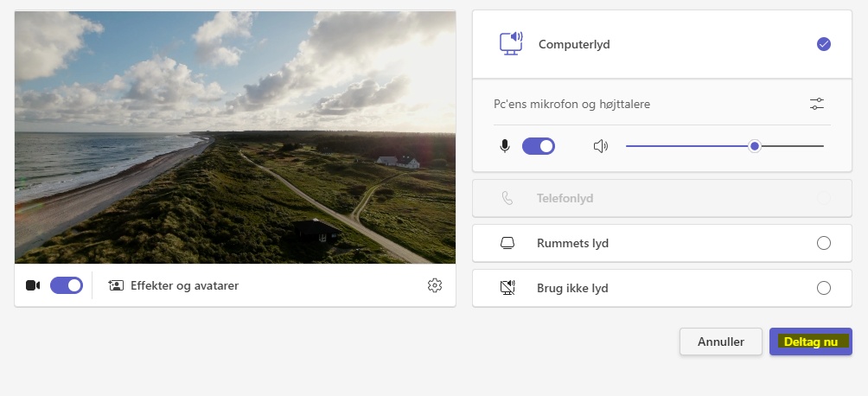Open device settings via the gear icon
Image resolution: width=868 pixels, height=396 pixels.
(x=435, y=285)
